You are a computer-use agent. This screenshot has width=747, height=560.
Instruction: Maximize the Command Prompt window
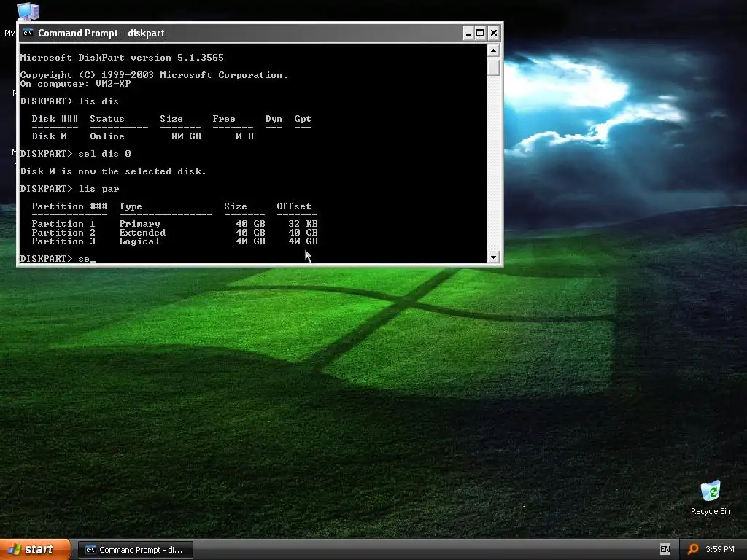click(x=480, y=33)
